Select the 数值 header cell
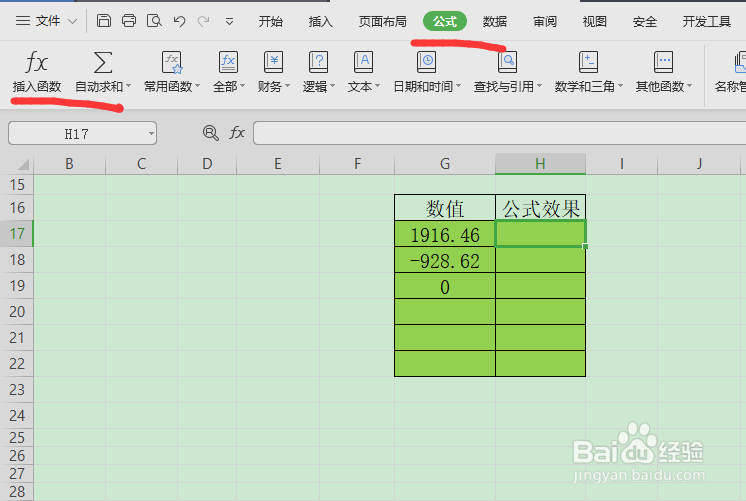 click(x=445, y=208)
